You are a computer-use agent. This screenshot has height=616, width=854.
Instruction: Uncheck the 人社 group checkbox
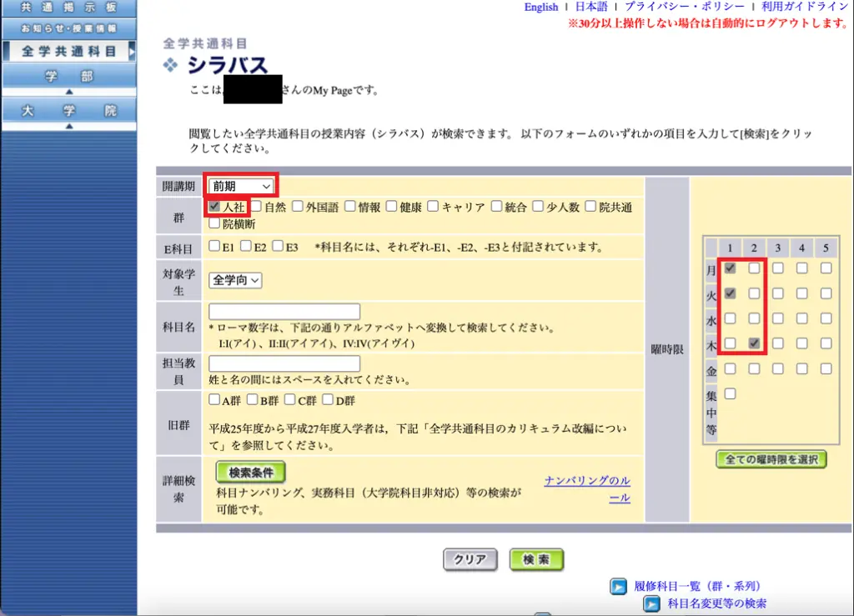pos(214,207)
